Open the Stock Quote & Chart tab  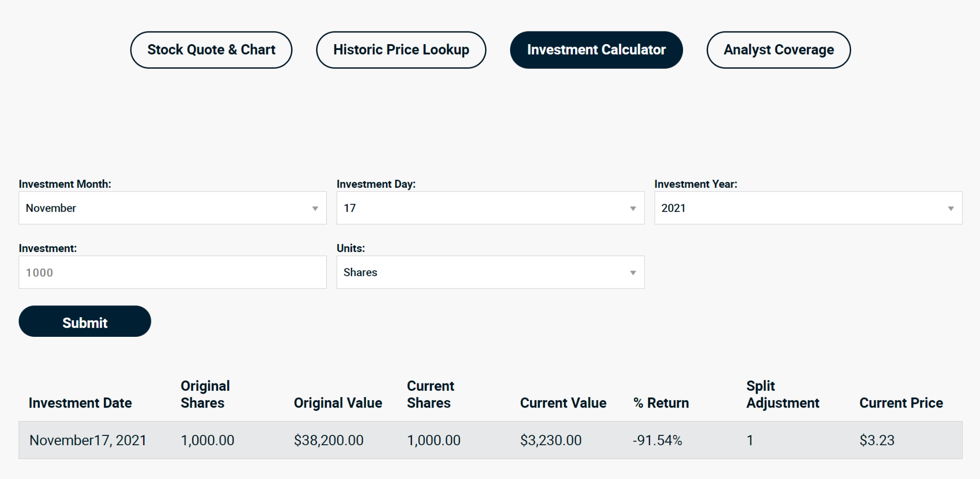(x=211, y=50)
